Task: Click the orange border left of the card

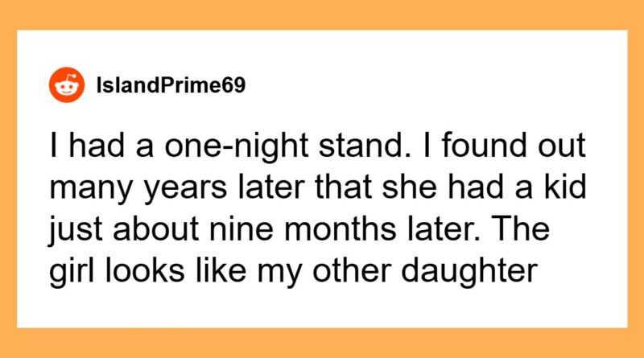Action: tap(8, 179)
